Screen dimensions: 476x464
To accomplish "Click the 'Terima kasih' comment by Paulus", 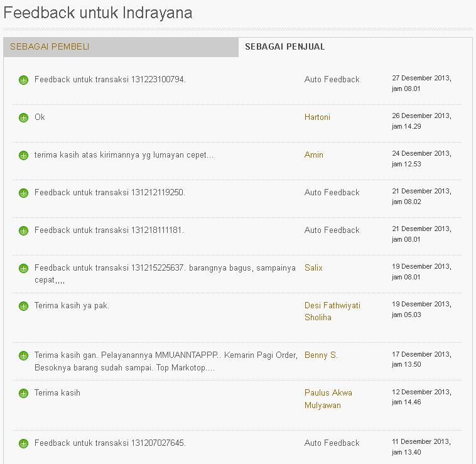I will 57,392.
